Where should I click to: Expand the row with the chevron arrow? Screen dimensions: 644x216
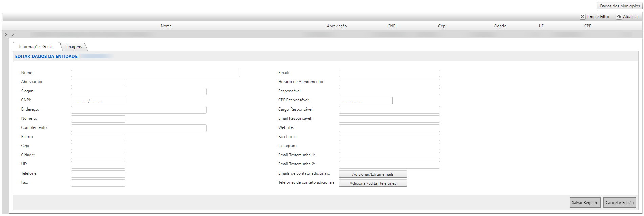pyautogui.click(x=6, y=35)
